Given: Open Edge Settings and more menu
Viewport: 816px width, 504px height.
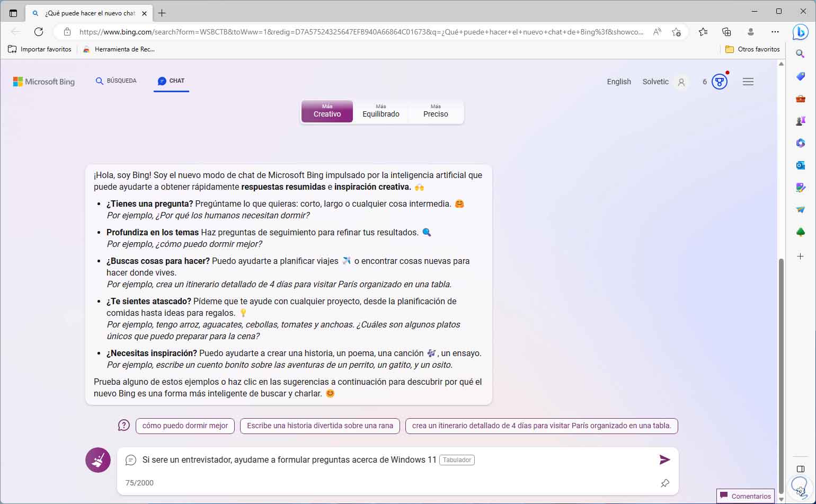Looking at the screenshot, I should pos(775,32).
